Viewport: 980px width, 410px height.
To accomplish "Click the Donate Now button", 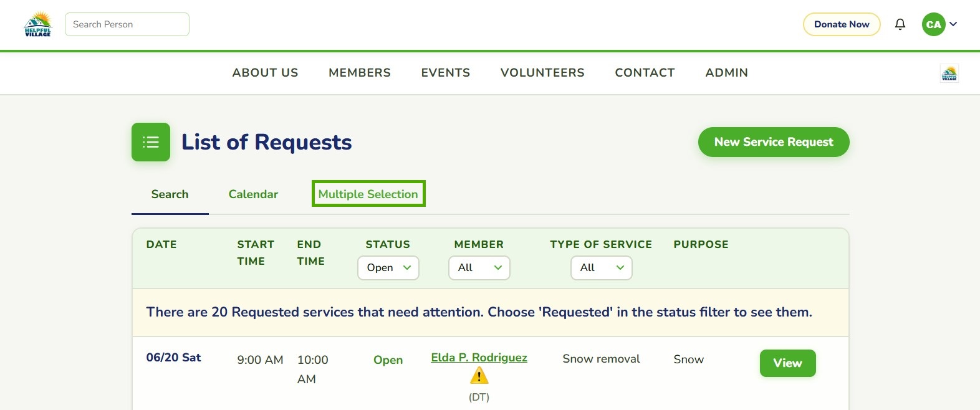I will coord(842,24).
